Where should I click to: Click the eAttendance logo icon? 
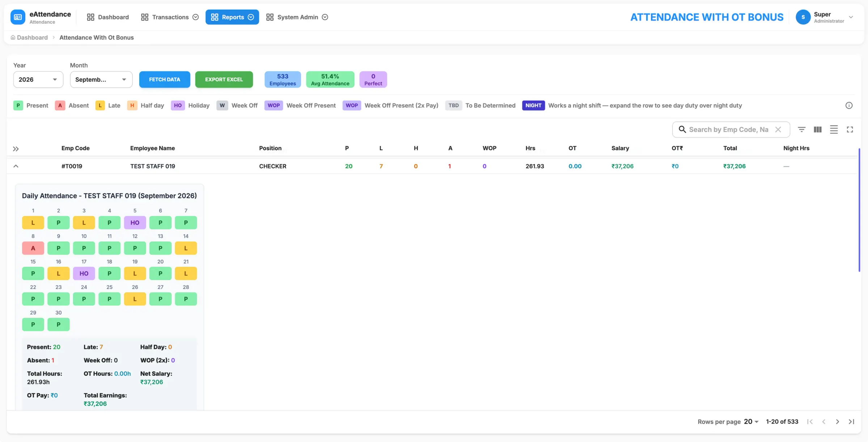(18, 17)
